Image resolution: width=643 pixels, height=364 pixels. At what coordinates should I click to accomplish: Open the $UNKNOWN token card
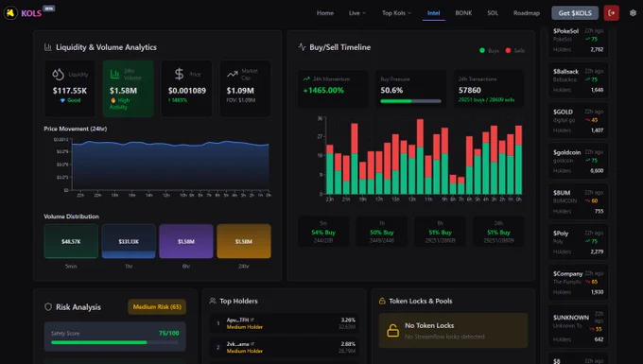click(578, 326)
